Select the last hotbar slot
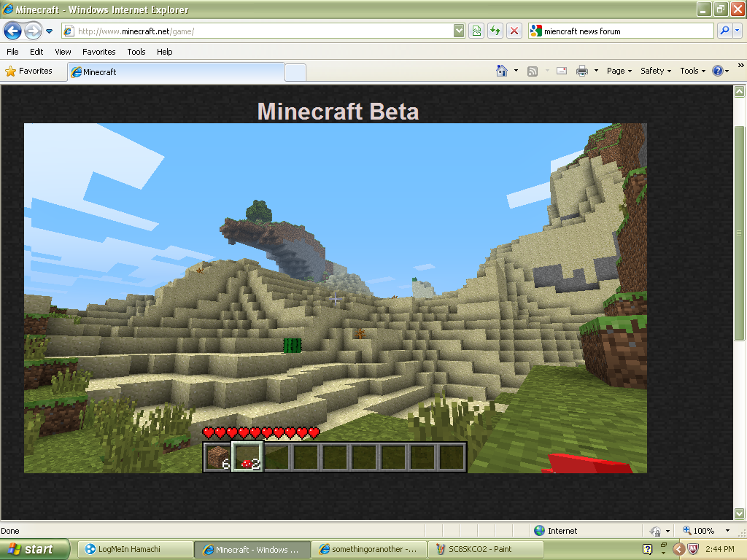 point(452,456)
